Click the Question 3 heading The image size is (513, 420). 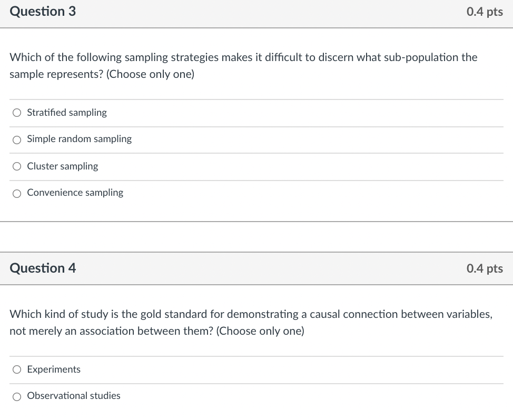(x=43, y=12)
